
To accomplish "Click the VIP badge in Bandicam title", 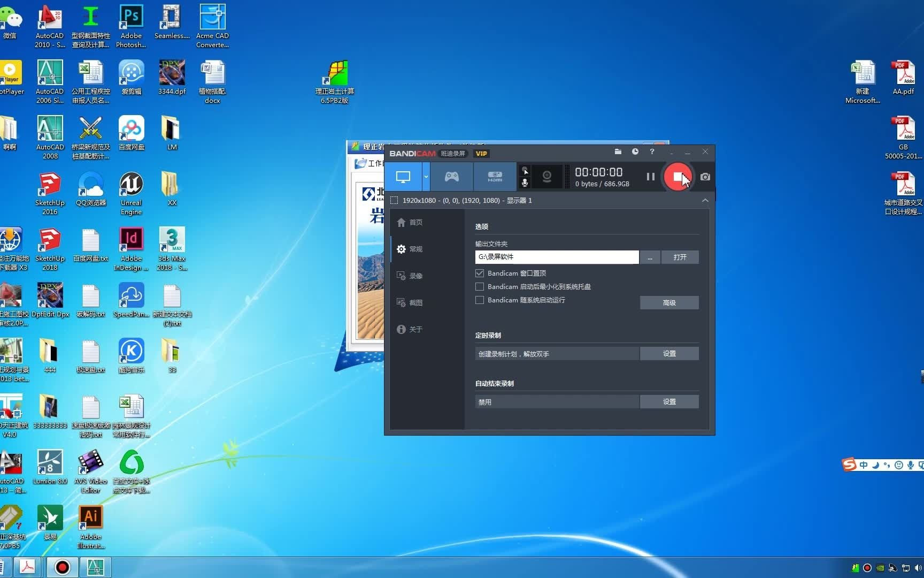I will click(x=481, y=154).
